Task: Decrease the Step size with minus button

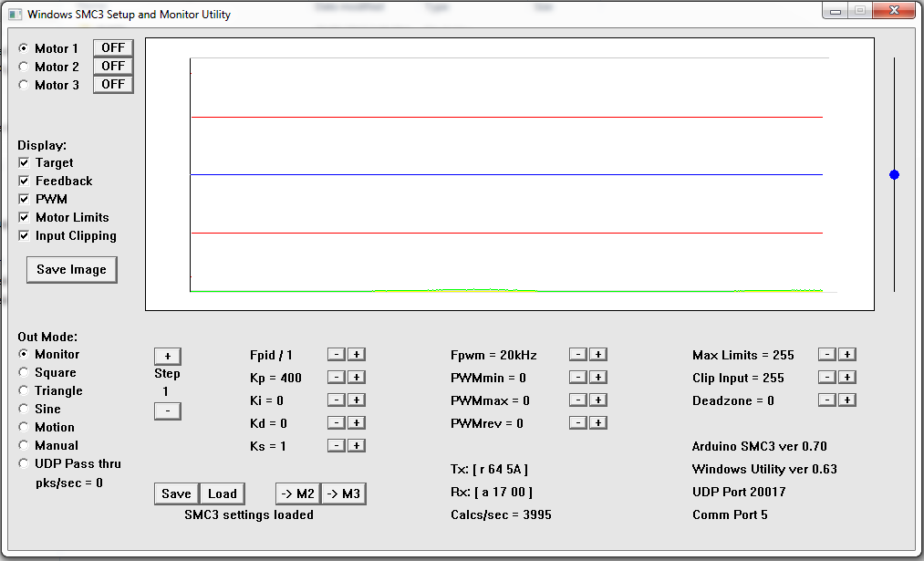Action: click(167, 411)
